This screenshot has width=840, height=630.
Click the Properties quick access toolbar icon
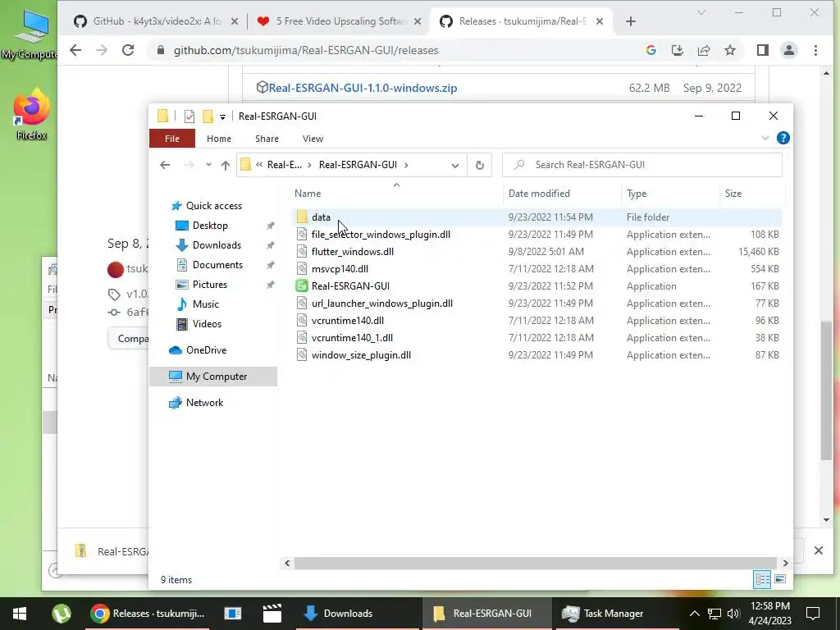point(189,116)
